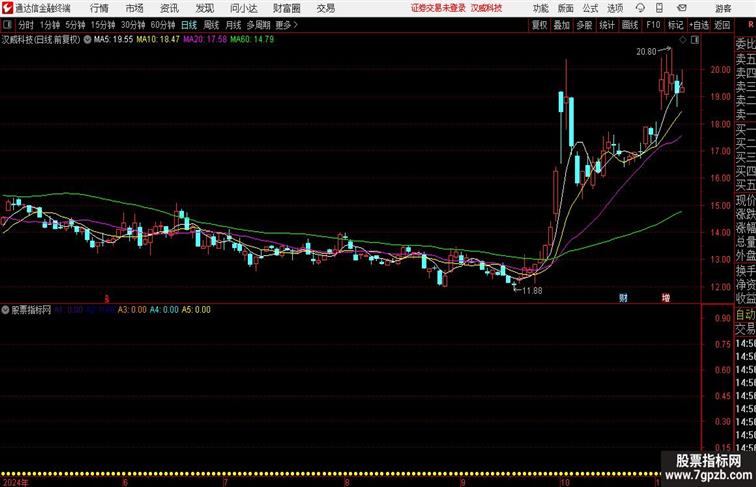Screen dimensions: 756x487
Task: Open the headset customer service icon
Action: 640,8
